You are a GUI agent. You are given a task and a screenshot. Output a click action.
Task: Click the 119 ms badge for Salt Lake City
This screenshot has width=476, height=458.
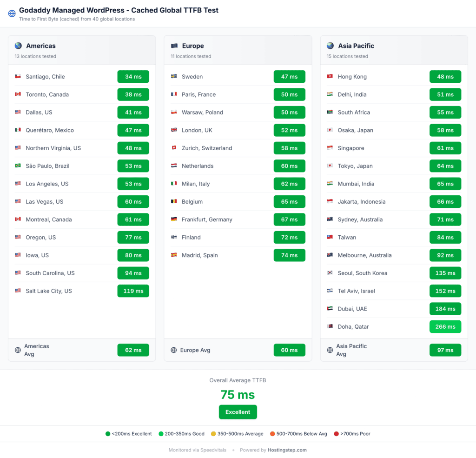(133, 291)
